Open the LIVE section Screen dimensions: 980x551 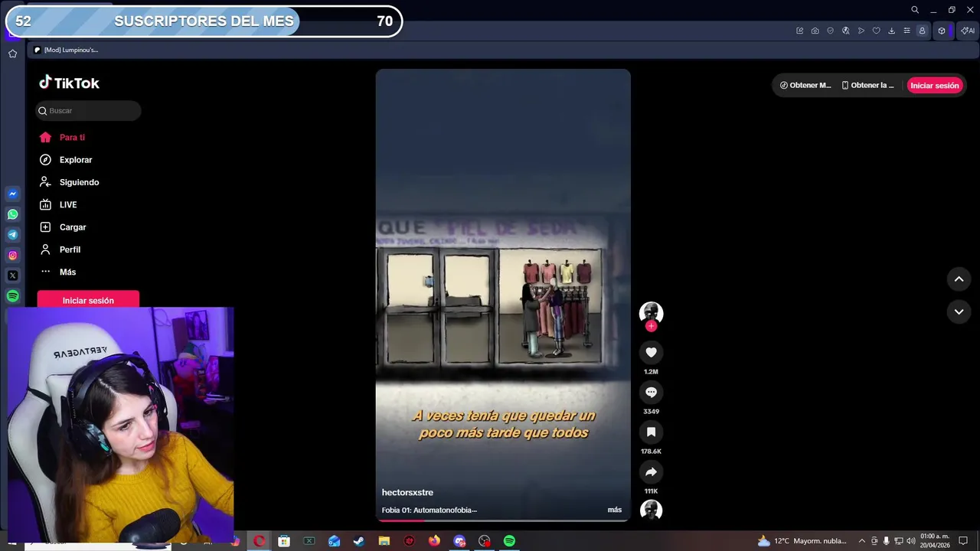tap(58, 205)
